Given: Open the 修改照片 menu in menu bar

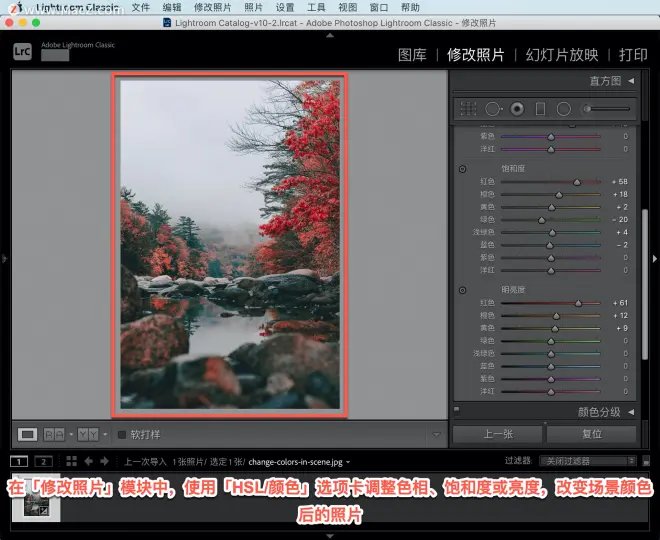Looking at the screenshot, I should pos(213,7).
